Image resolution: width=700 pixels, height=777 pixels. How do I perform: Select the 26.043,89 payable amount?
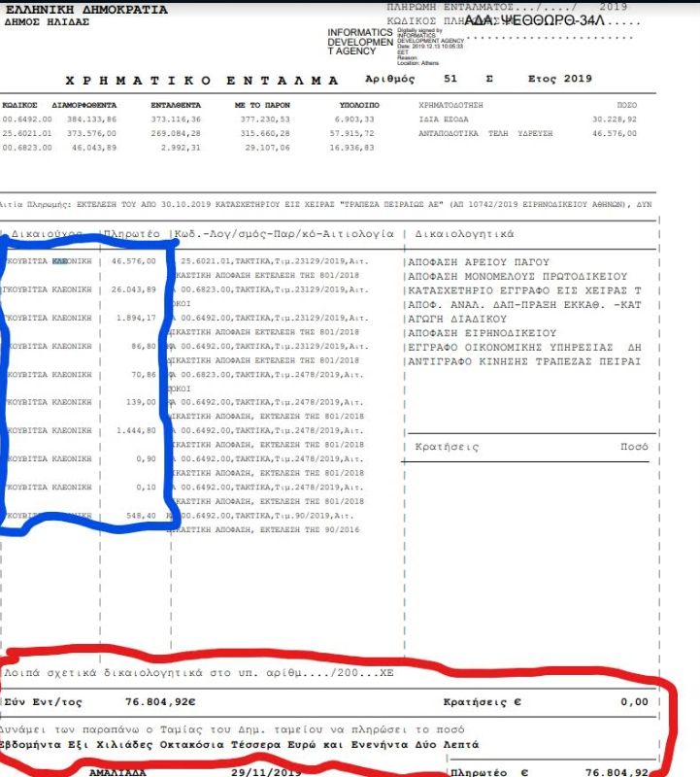(134, 289)
